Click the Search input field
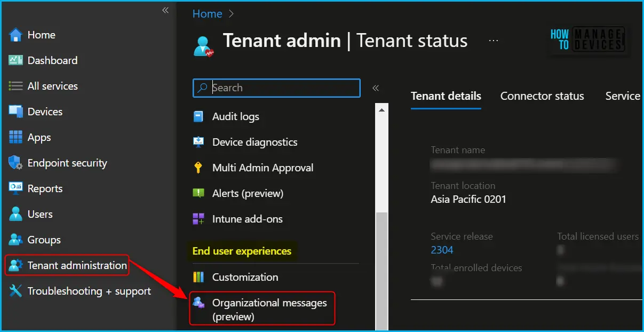644x332 pixels. (276, 88)
